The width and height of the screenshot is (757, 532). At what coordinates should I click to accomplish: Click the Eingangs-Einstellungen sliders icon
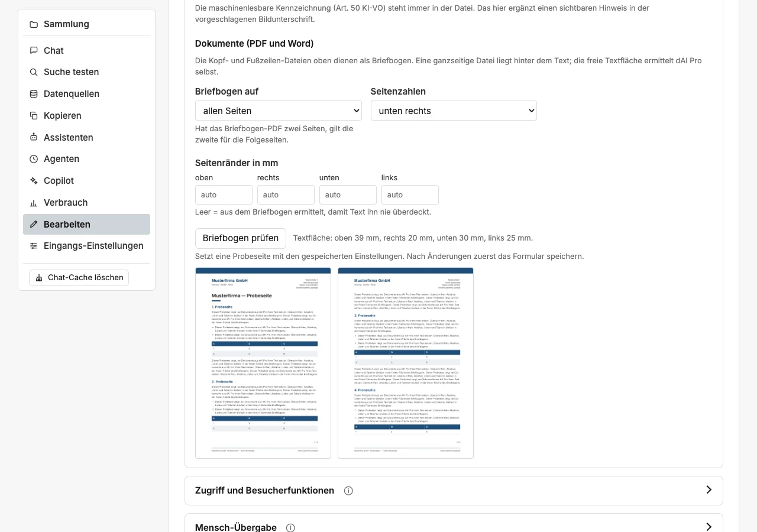[34, 246]
